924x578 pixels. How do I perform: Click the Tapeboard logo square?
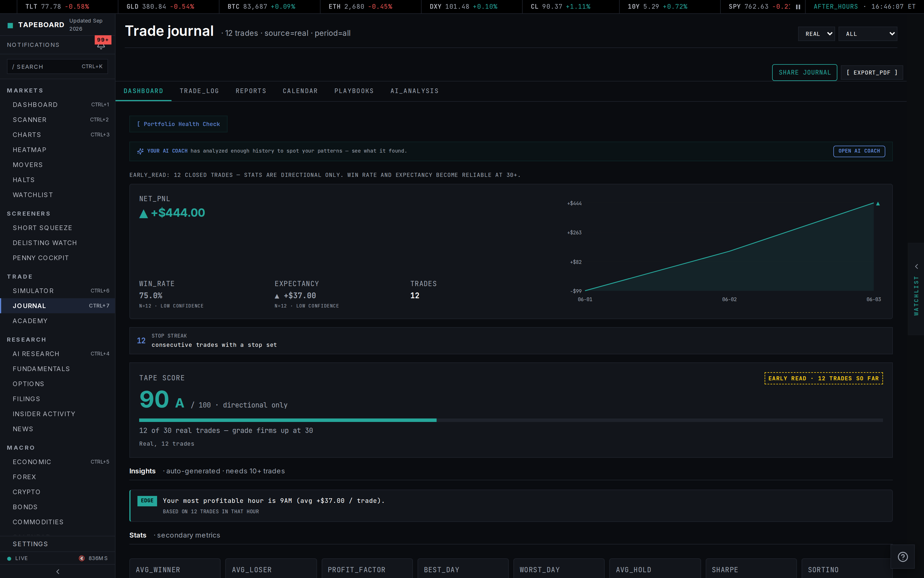[x=10, y=25]
